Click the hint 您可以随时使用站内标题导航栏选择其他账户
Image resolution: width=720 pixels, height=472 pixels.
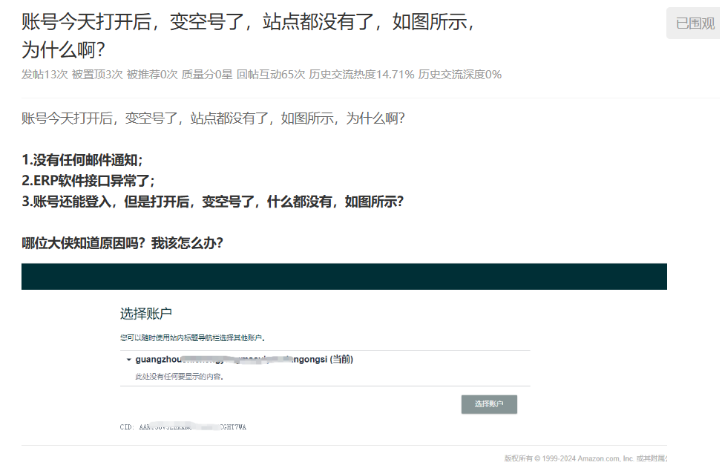(192, 338)
